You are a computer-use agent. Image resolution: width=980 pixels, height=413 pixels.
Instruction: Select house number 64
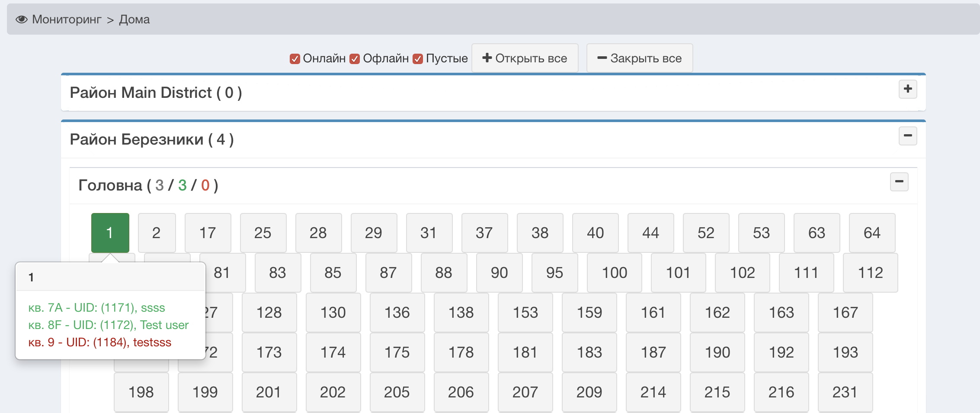(x=872, y=233)
